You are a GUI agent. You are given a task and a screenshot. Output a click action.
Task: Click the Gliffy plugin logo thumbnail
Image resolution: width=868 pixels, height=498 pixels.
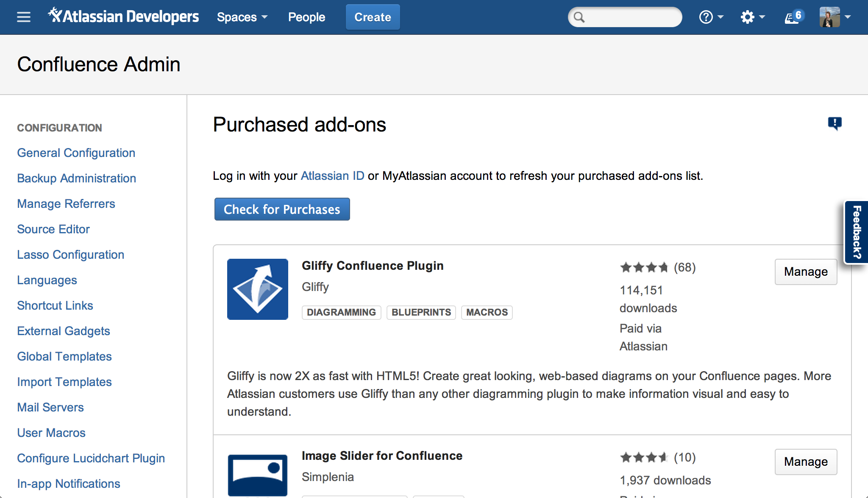(x=258, y=289)
